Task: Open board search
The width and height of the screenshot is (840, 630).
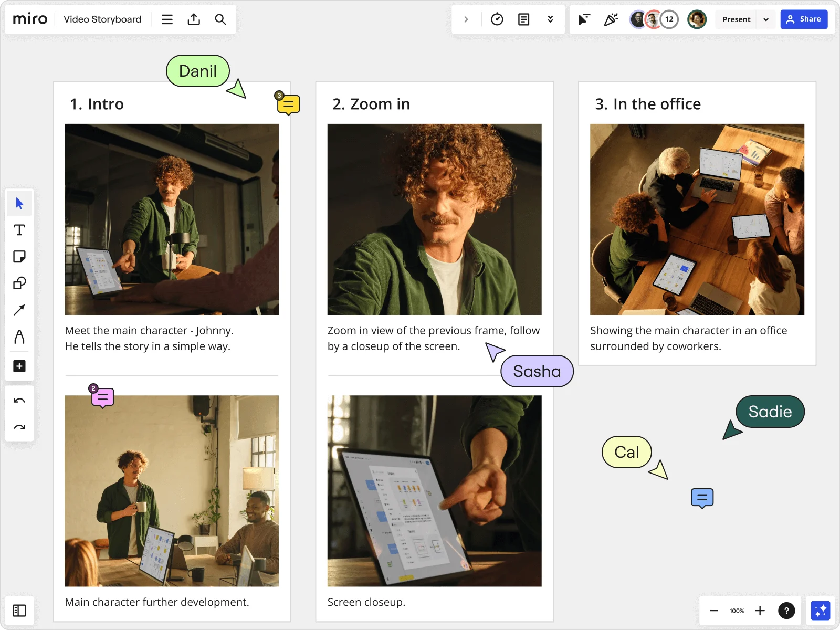Action: tap(220, 19)
